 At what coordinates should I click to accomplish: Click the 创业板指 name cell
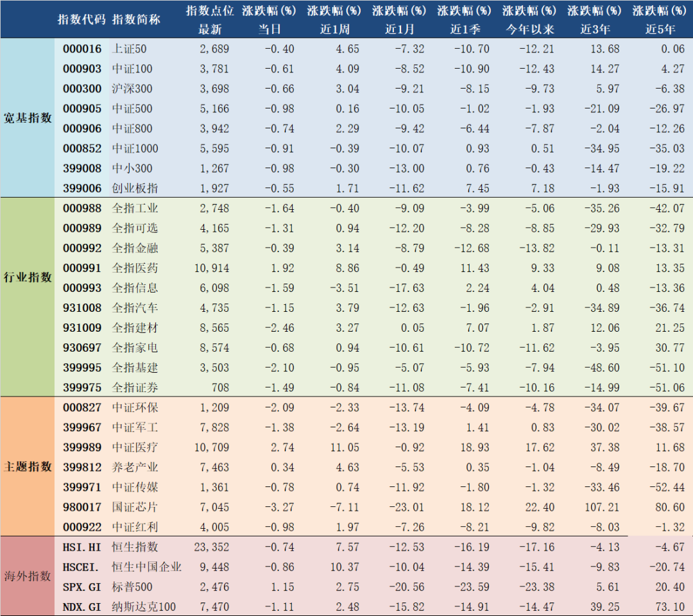135,188
